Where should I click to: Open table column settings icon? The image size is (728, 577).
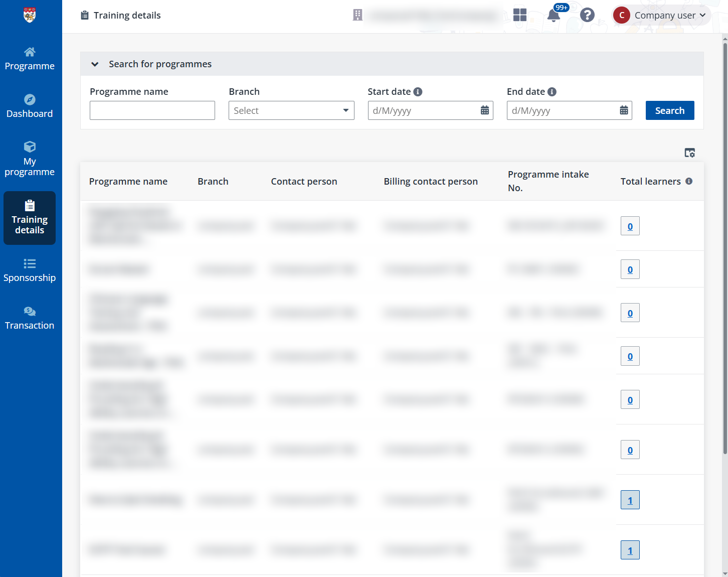click(689, 153)
